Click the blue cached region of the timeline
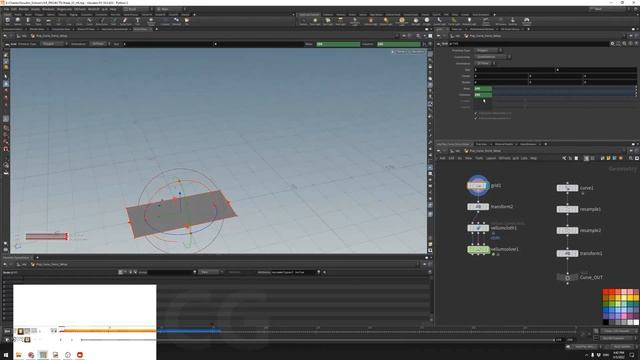The width and height of the screenshot is (640, 360). tap(189, 330)
